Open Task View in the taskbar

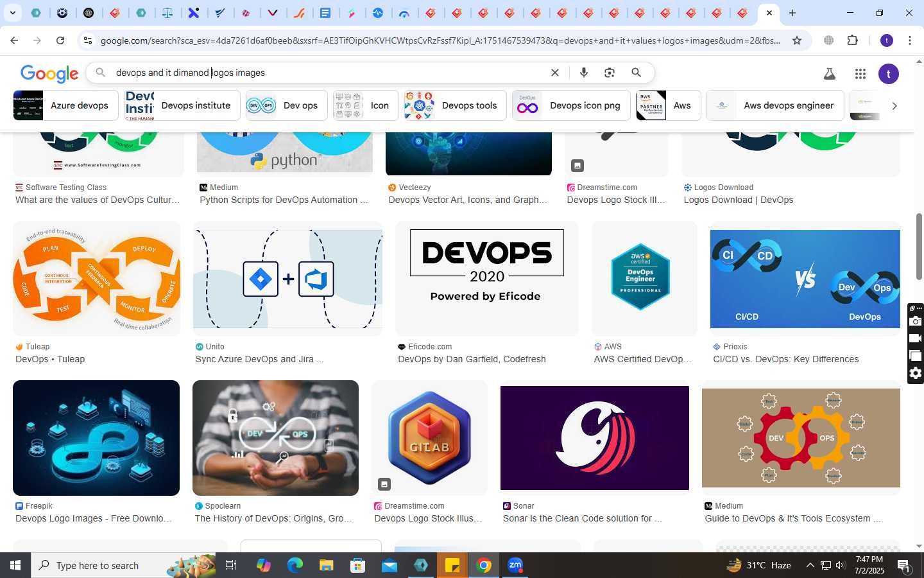(231, 565)
